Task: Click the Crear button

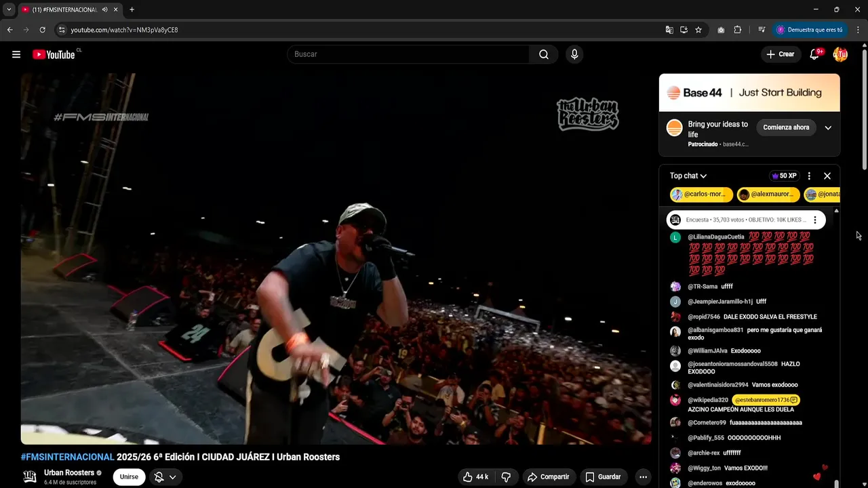Action: [x=781, y=54]
